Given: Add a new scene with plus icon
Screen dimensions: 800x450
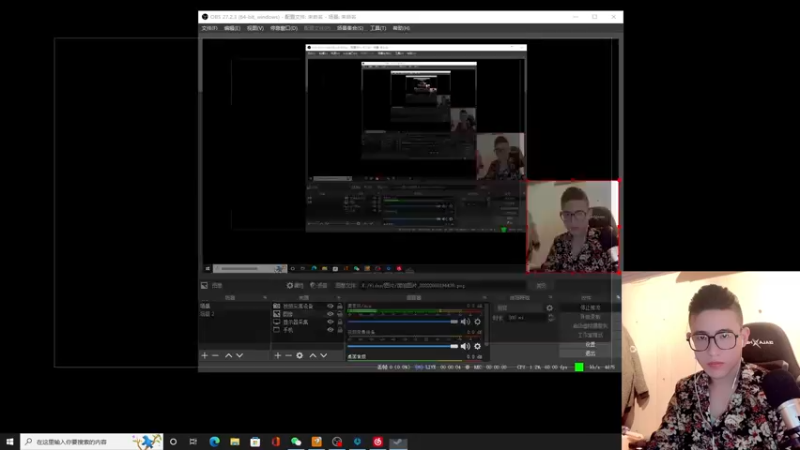Looking at the screenshot, I should 205,356.
